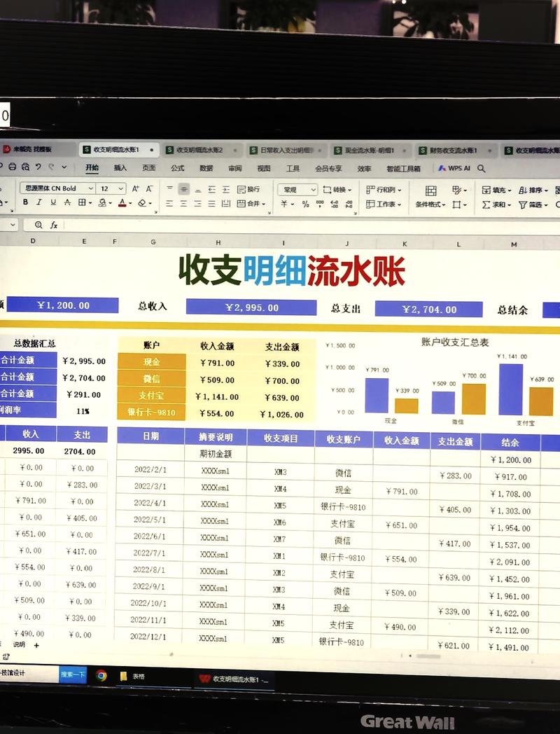Click the Print icon in quick access toolbar
This screenshot has height=734, width=560.
[x=13, y=167]
